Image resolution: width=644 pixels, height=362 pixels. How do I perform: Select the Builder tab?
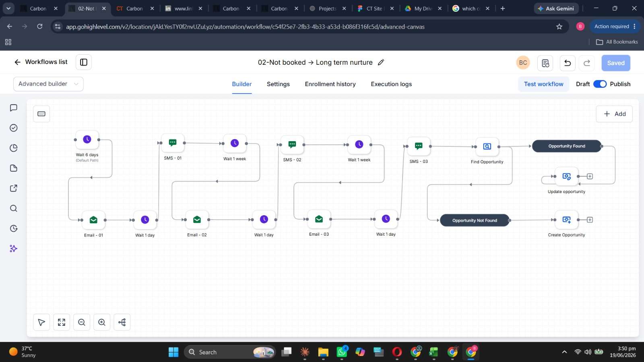(x=242, y=84)
